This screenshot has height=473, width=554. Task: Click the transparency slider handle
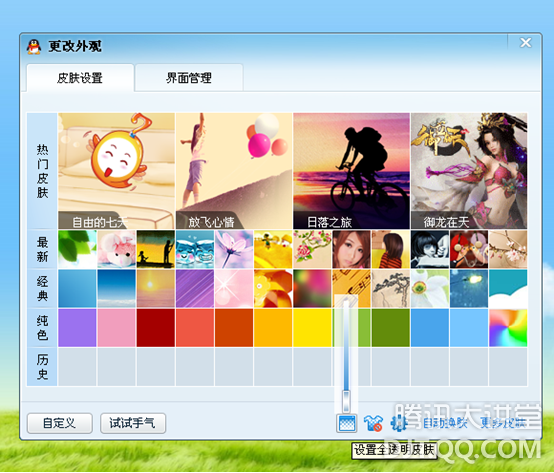(x=346, y=401)
